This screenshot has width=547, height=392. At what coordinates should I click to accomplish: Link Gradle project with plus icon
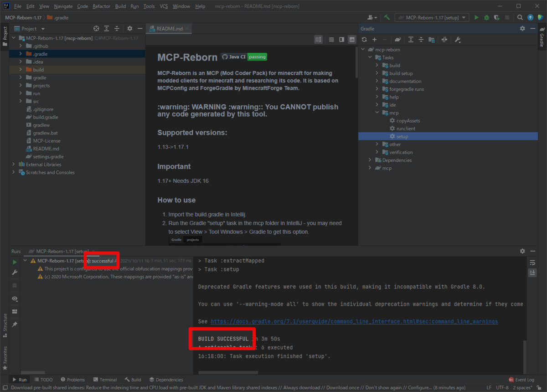tap(374, 40)
